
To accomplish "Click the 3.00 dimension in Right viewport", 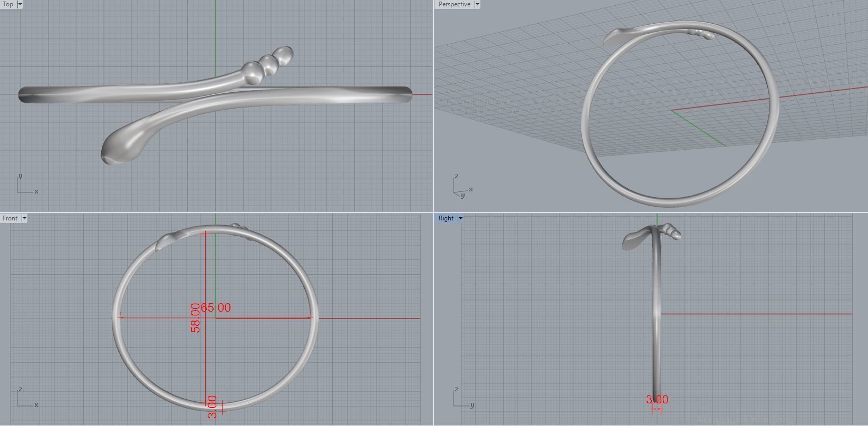I will pos(657,400).
